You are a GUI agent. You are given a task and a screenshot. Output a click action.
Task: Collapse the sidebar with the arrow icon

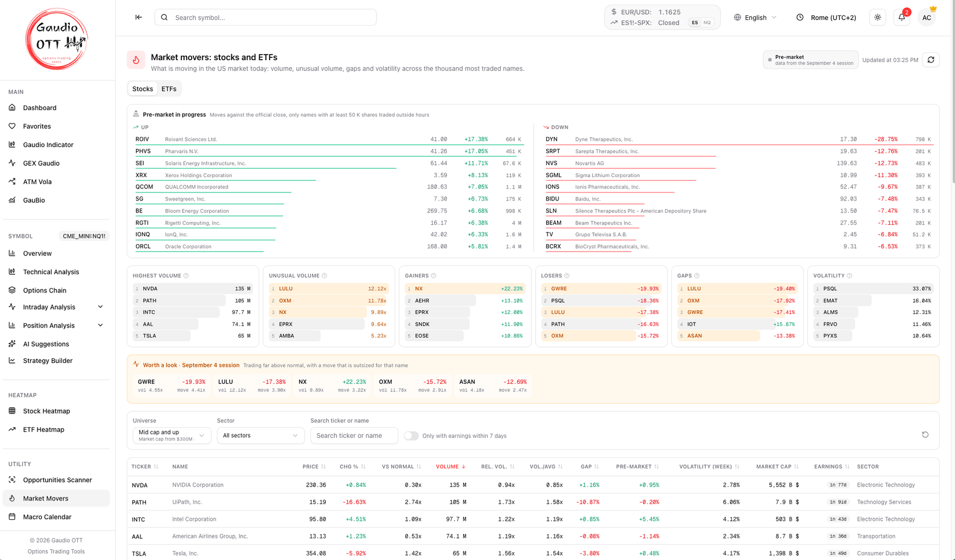point(139,18)
